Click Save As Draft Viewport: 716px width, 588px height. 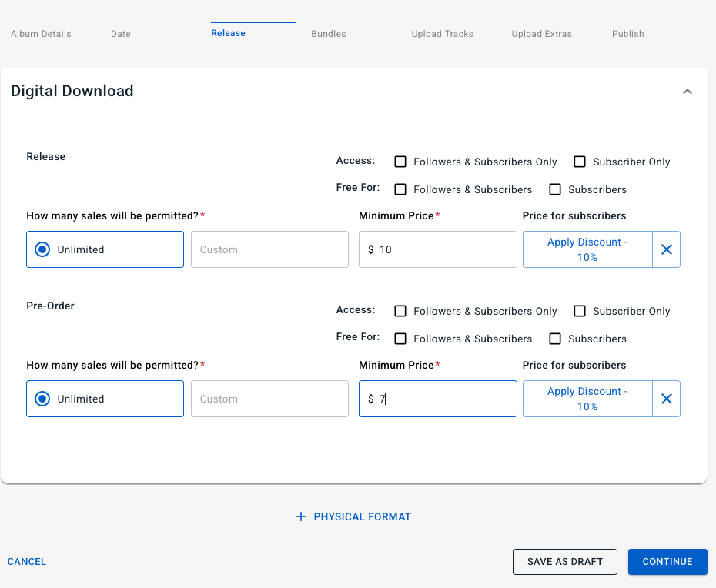click(564, 562)
